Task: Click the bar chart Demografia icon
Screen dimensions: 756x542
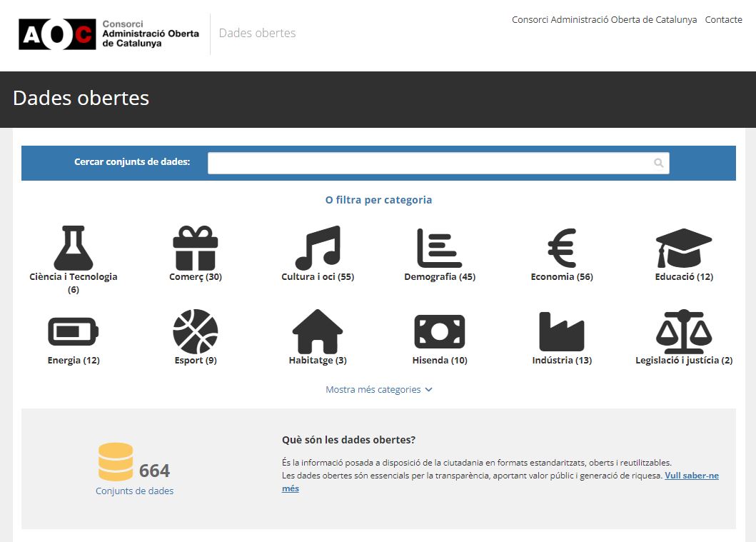Action: point(439,248)
